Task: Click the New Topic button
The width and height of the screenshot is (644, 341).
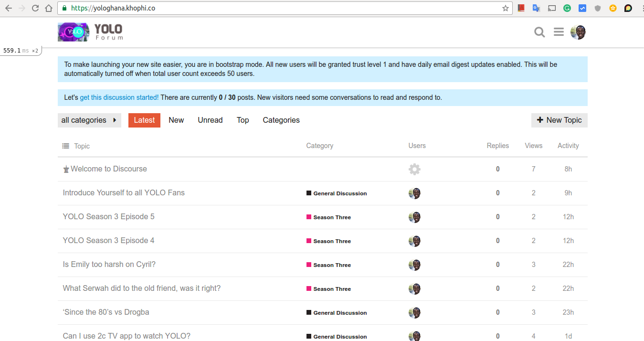Action: click(x=559, y=120)
